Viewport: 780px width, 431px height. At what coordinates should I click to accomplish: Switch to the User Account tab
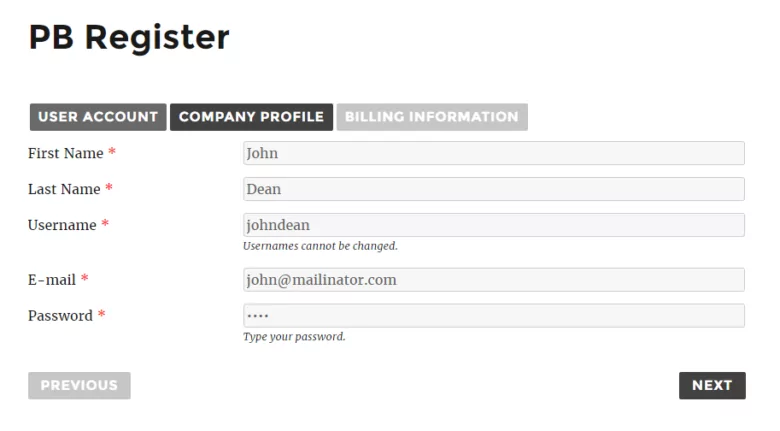click(98, 117)
